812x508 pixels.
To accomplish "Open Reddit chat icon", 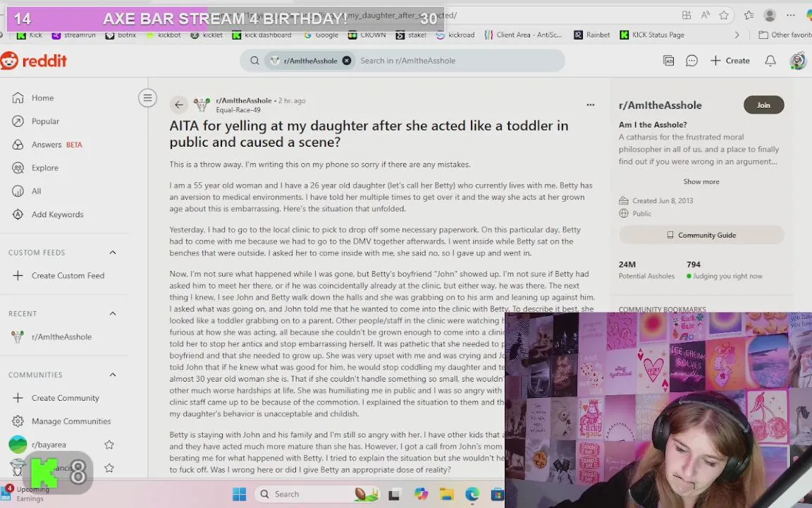I will point(691,61).
